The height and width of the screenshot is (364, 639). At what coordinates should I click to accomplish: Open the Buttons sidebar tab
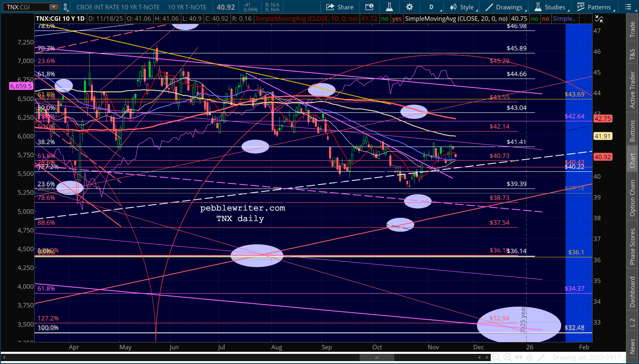click(x=632, y=131)
